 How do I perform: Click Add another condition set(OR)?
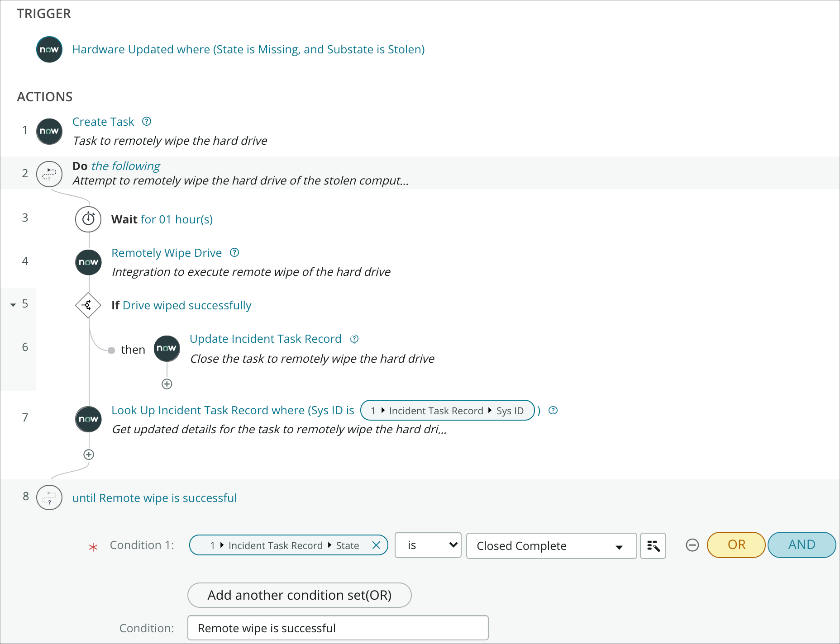tap(299, 595)
